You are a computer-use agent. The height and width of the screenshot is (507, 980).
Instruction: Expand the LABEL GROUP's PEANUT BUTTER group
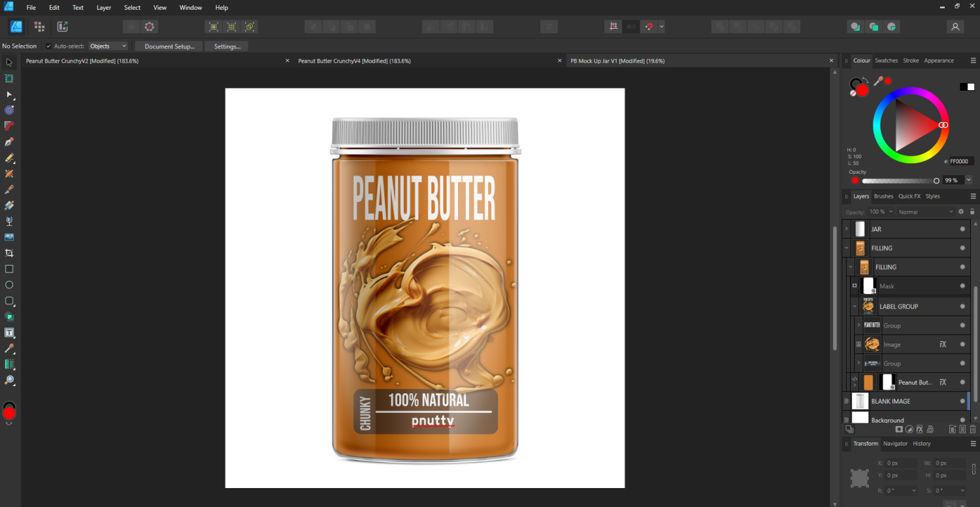point(858,325)
